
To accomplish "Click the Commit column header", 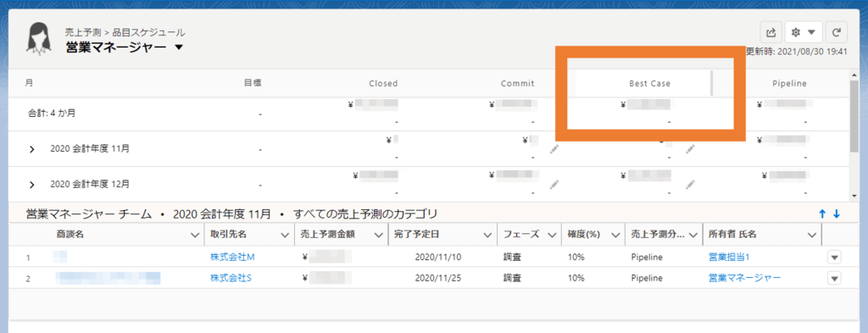I will (x=518, y=84).
